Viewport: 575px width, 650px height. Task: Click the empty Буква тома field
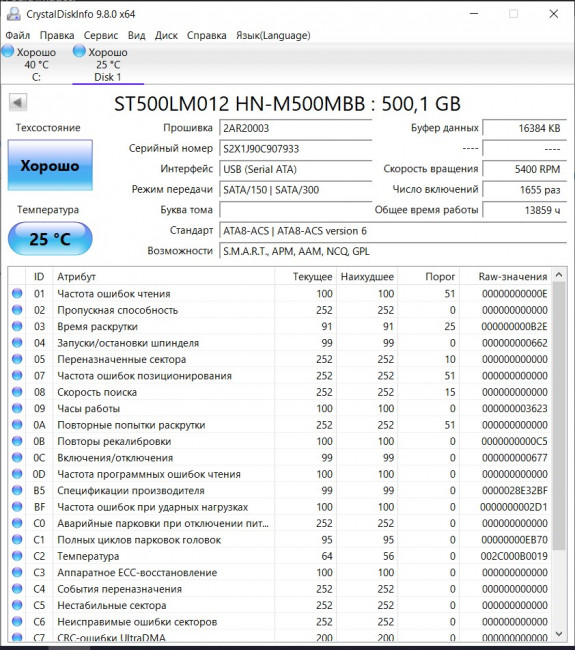click(295, 210)
